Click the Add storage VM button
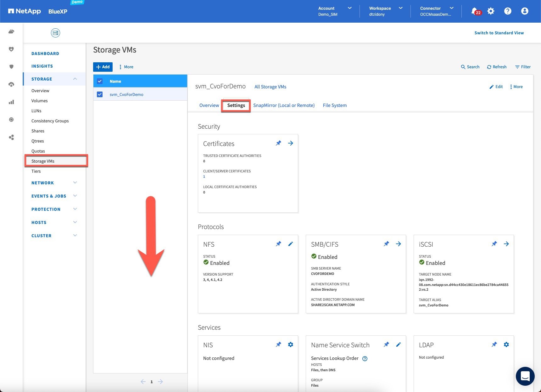 [x=103, y=67]
